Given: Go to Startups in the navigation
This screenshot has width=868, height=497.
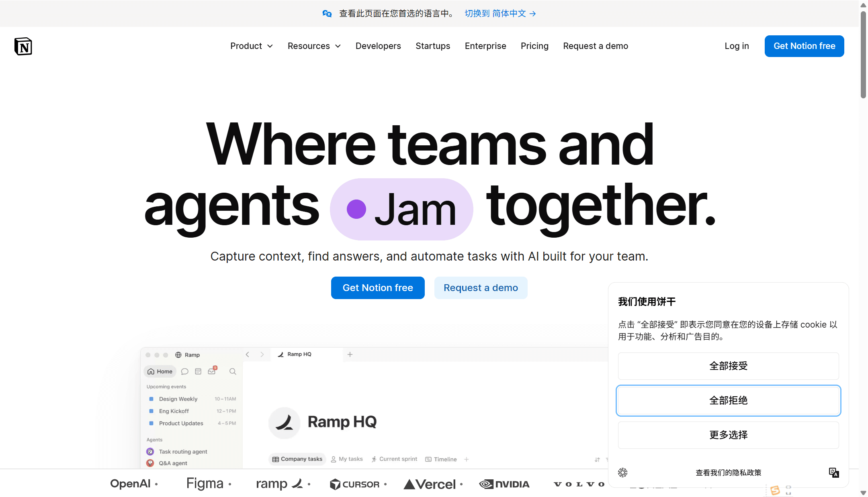Looking at the screenshot, I should [x=433, y=46].
